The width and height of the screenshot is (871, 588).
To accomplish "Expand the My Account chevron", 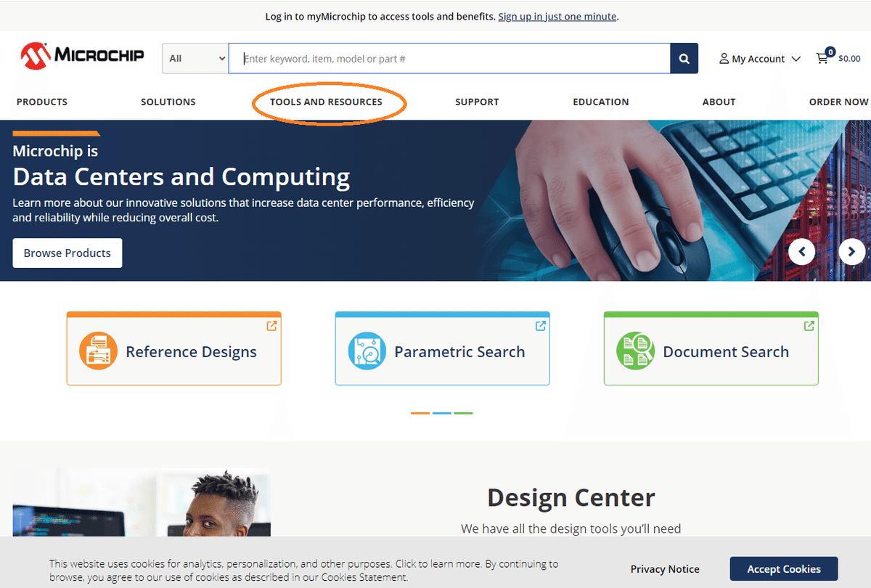I will point(796,59).
